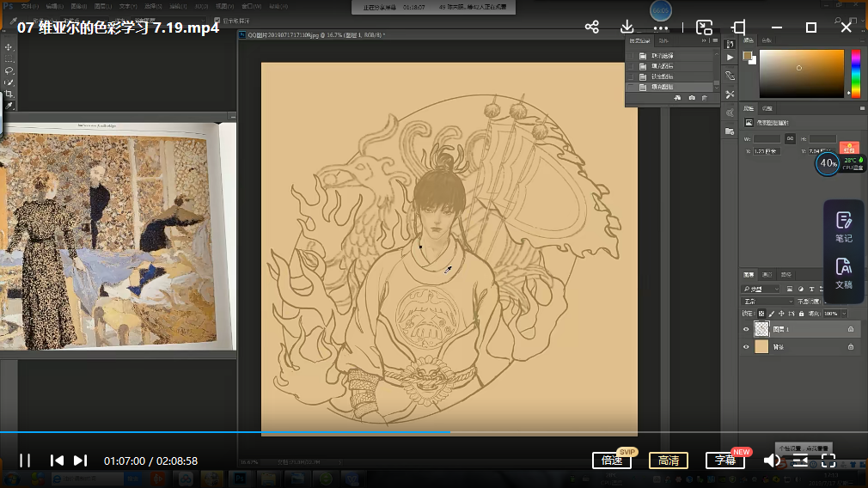
Task: Select the 图层 1 layer thumbnail
Action: point(761,329)
